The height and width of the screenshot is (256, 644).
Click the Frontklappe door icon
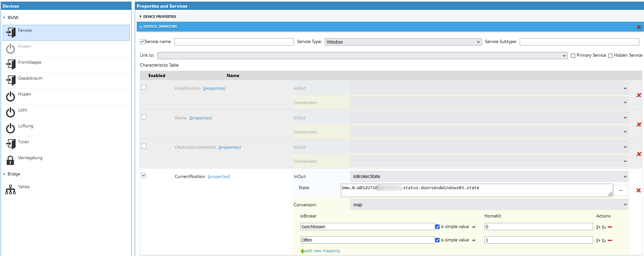(11, 64)
